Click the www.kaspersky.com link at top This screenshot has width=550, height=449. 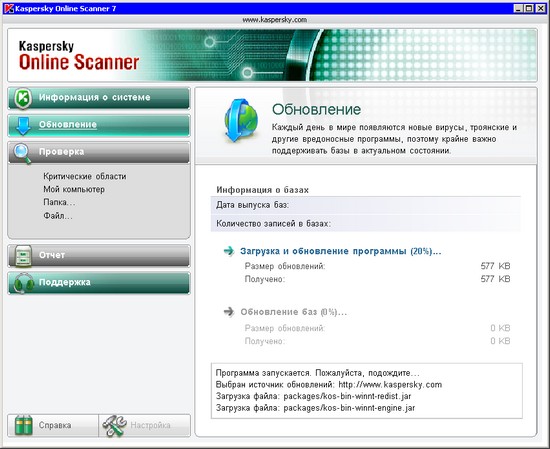[x=274, y=20]
